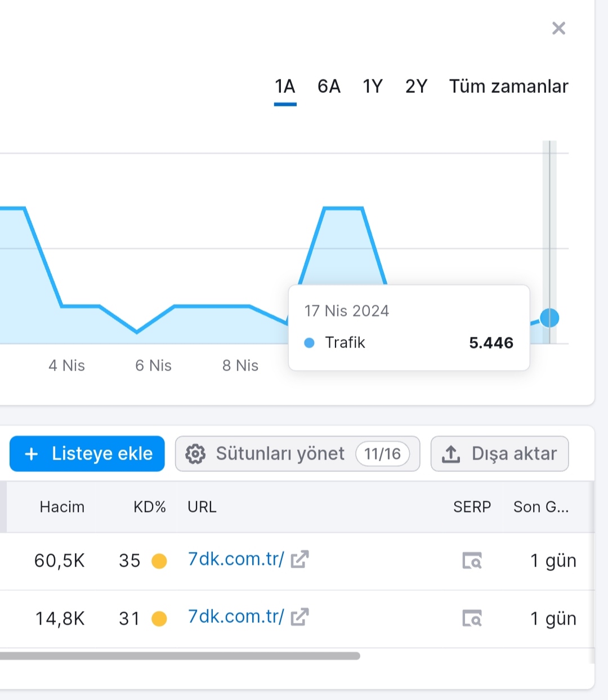Click the upload icon in Dışa aktar
608x700 pixels.
[451, 454]
